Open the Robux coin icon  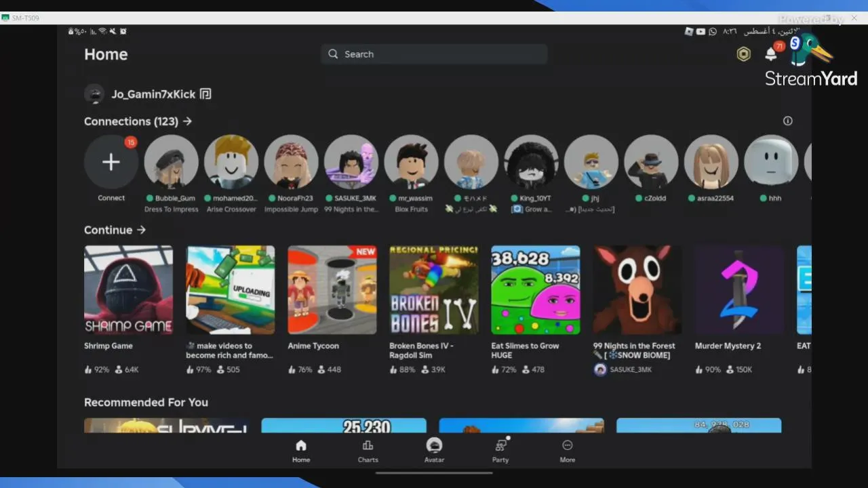pyautogui.click(x=744, y=54)
